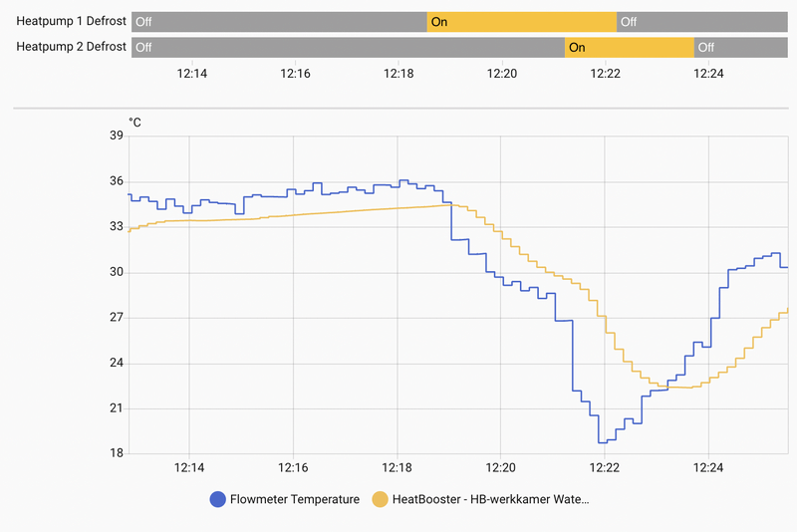Click the Flowmeter Temperature legend label
Viewport: 797px width, 532px height.
(x=294, y=499)
